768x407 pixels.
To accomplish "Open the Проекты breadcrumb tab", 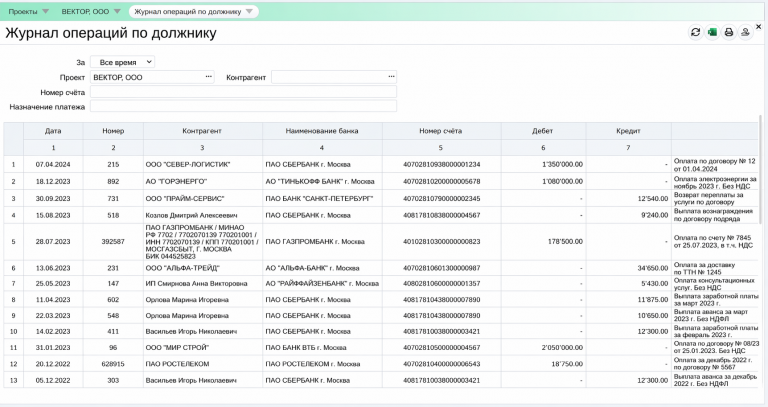I will (x=23, y=11).
